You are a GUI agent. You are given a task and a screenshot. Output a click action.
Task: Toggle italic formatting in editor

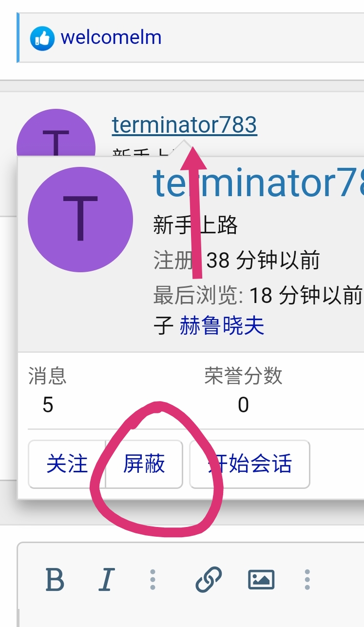106,580
